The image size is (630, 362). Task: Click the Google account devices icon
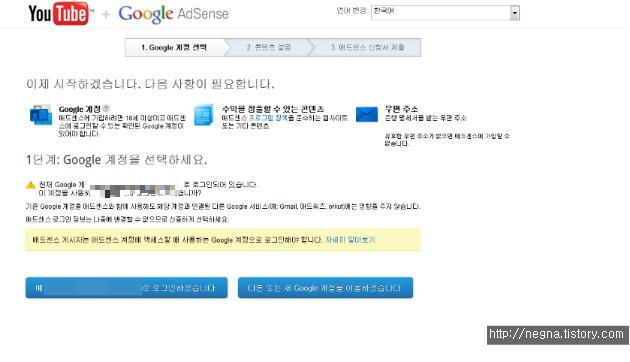(x=41, y=115)
